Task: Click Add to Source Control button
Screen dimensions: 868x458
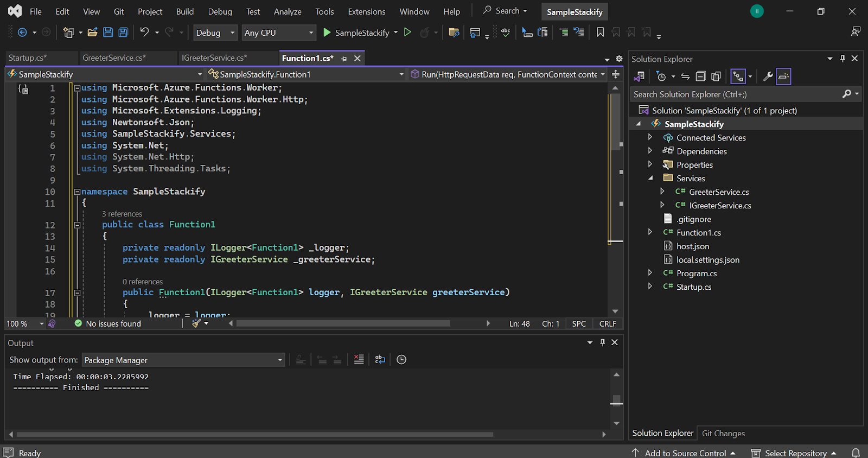Action: click(685, 453)
